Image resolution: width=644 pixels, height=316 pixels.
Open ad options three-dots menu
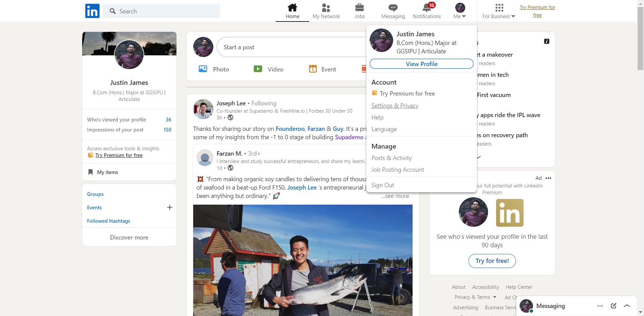click(548, 178)
